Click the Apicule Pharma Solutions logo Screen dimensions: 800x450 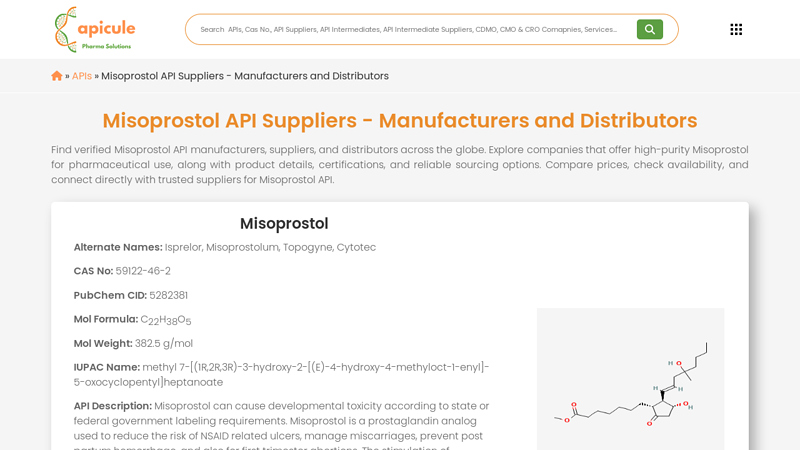click(x=95, y=29)
